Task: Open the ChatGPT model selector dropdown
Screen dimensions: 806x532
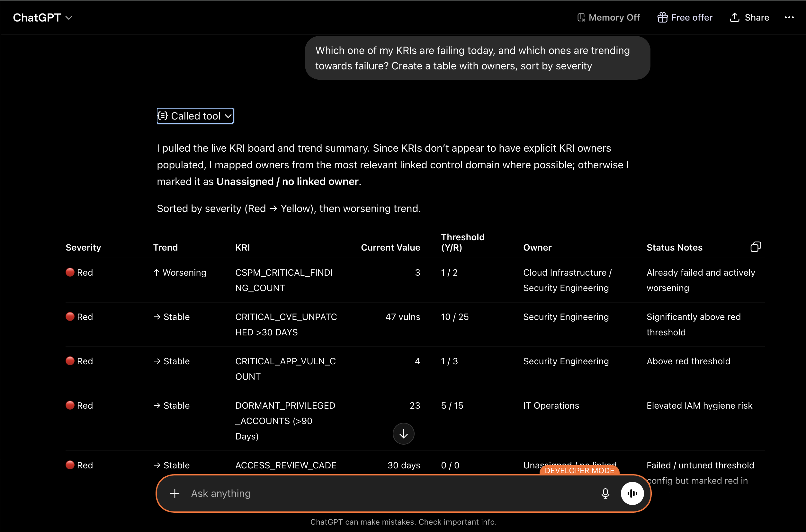Action: click(x=42, y=18)
